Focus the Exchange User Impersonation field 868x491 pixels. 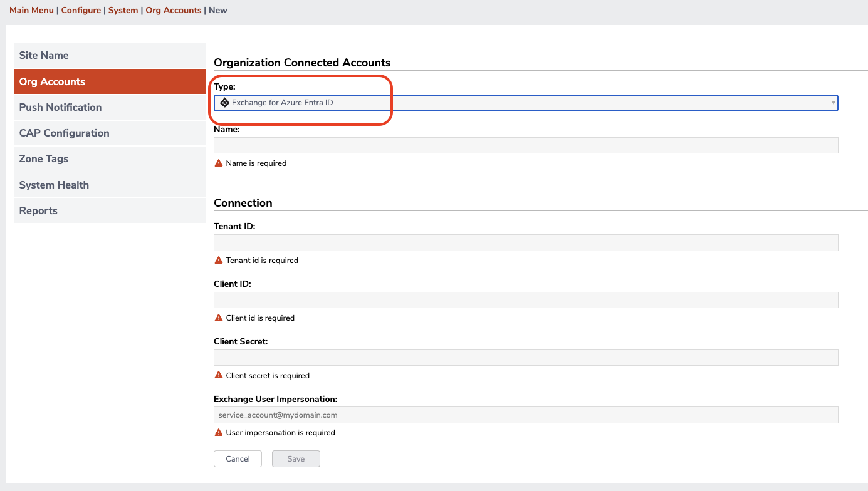[526, 415]
